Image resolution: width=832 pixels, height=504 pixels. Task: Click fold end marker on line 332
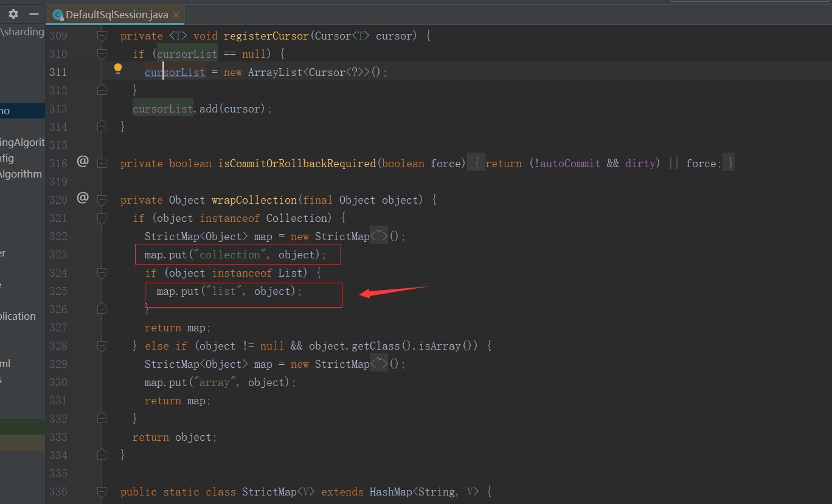[x=102, y=418]
